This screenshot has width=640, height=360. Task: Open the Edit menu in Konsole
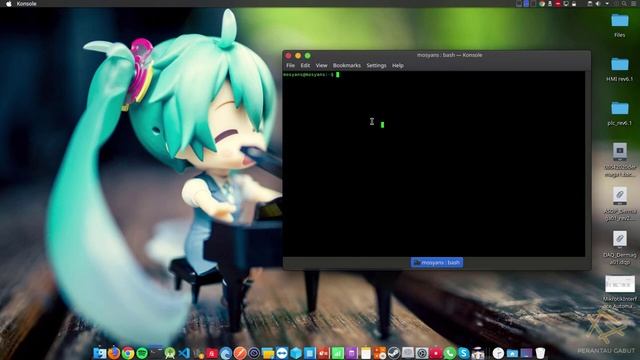305,65
